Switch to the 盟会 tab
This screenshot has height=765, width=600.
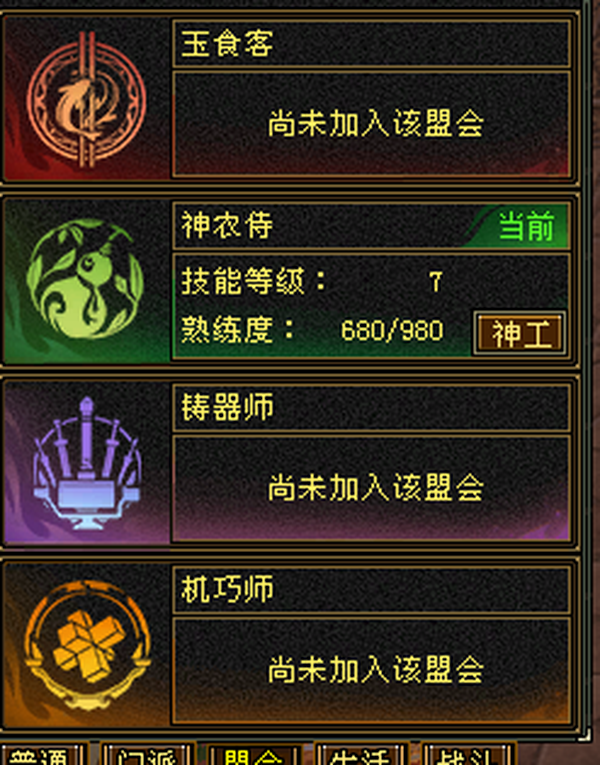(254, 755)
